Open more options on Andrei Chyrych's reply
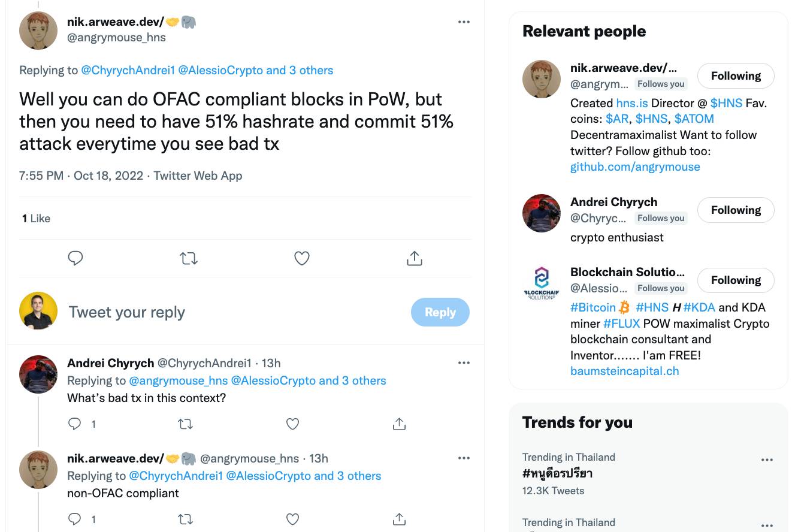The width and height of the screenshot is (792, 532). click(x=464, y=363)
